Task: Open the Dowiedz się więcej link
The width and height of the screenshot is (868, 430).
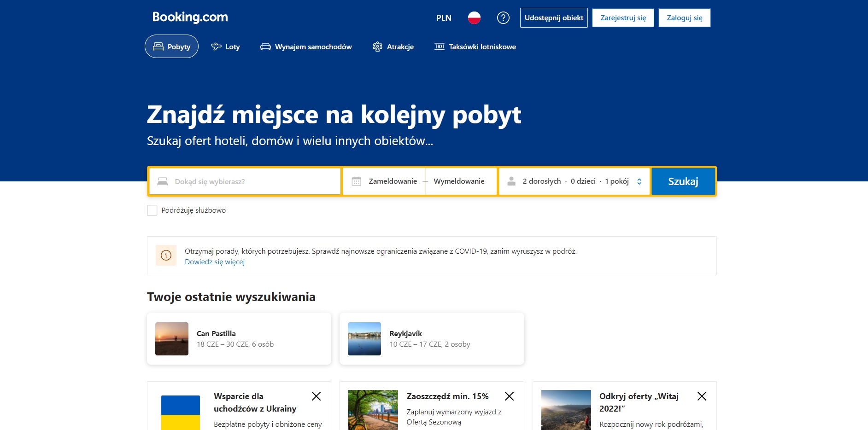Action: (215, 262)
